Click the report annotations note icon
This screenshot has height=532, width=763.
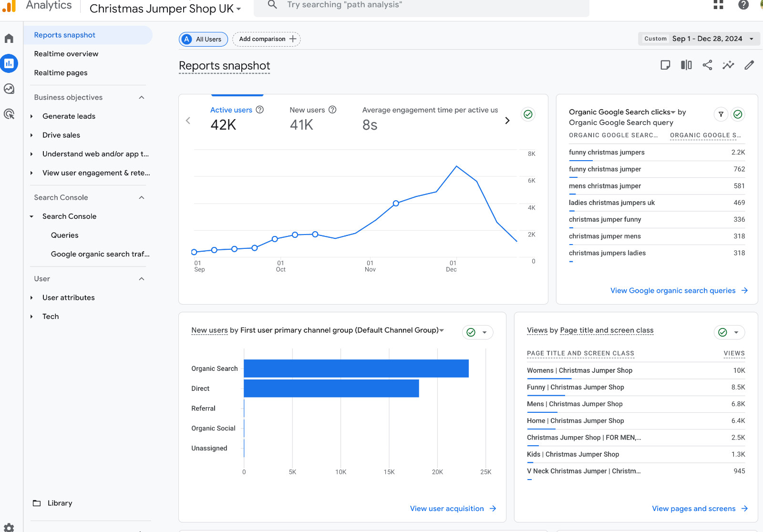coord(665,65)
